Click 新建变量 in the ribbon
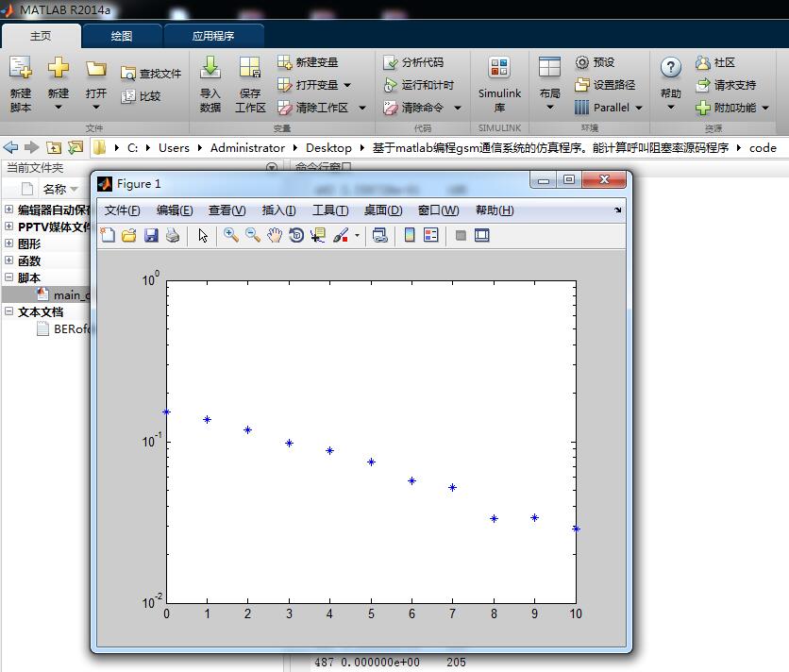The image size is (789, 672). [x=308, y=62]
